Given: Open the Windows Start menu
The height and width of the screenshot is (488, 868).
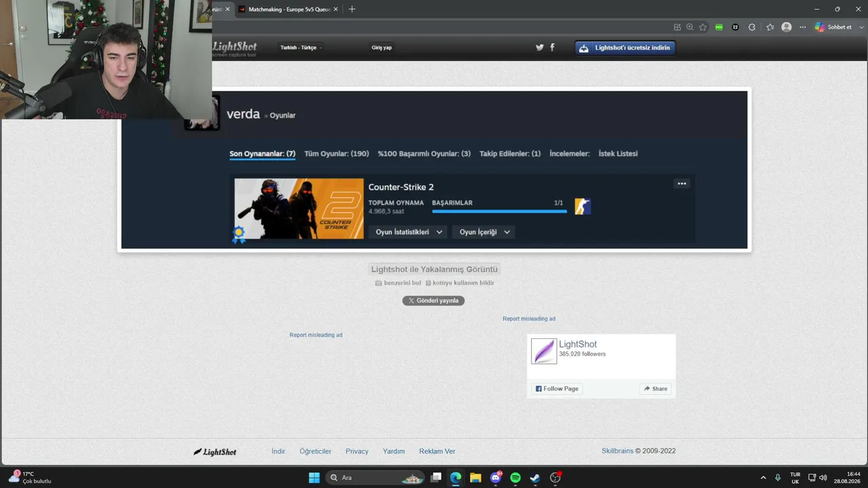Looking at the screenshot, I should click(x=314, y=478).
